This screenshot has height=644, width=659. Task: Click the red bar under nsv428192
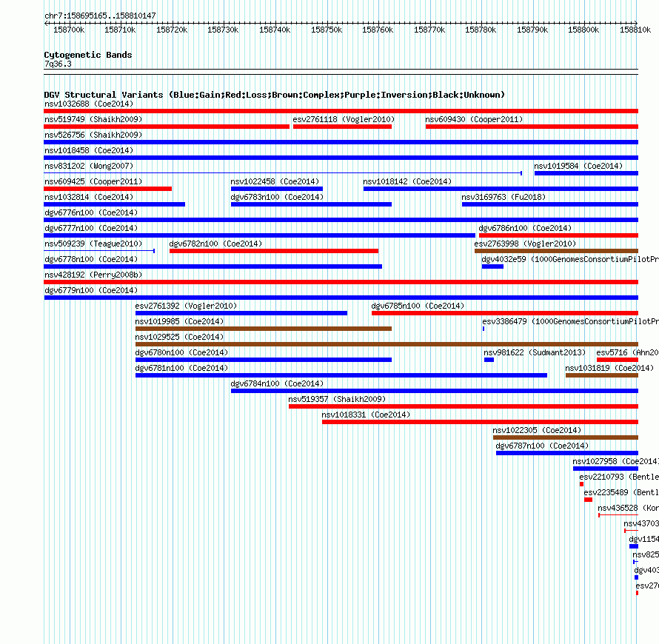(x=341, y=282)
